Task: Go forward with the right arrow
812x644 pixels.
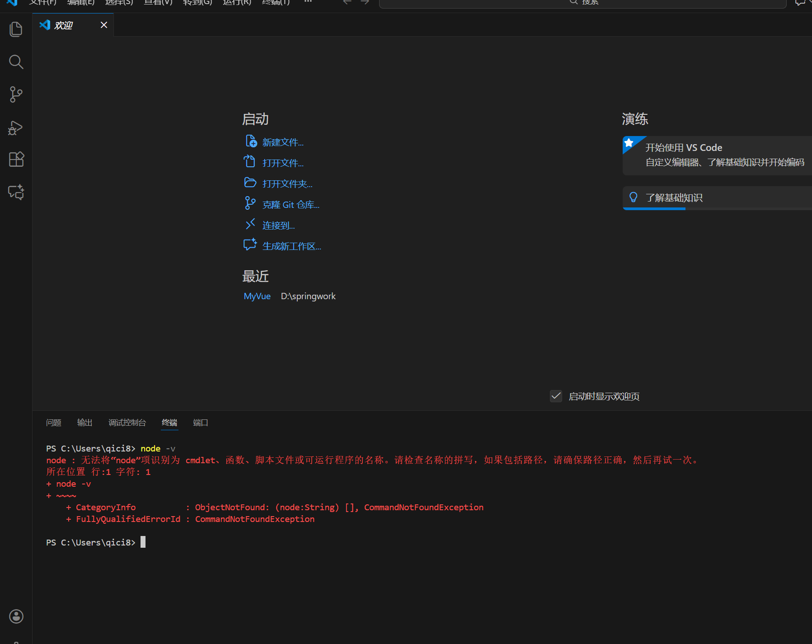Action: click(365, 2)
